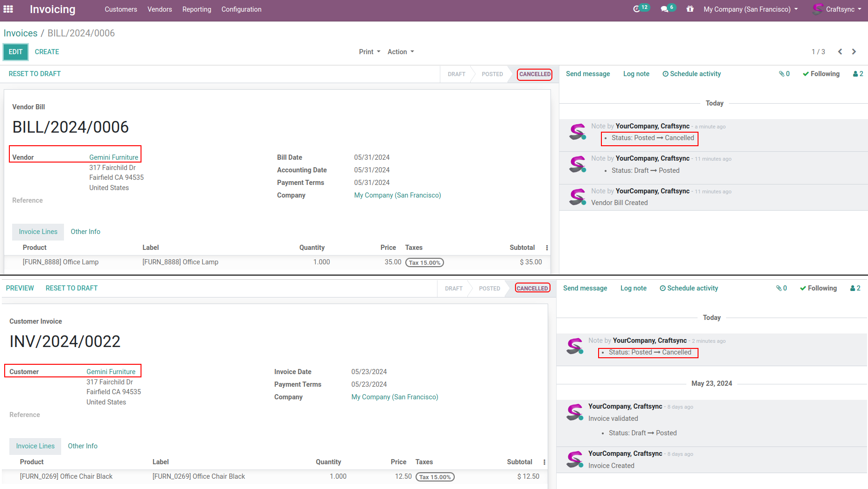This screenshot has height=489, width=868.
Task: Open column options kebab in the vendor bill lines
Action: click(x=547, y=248)
